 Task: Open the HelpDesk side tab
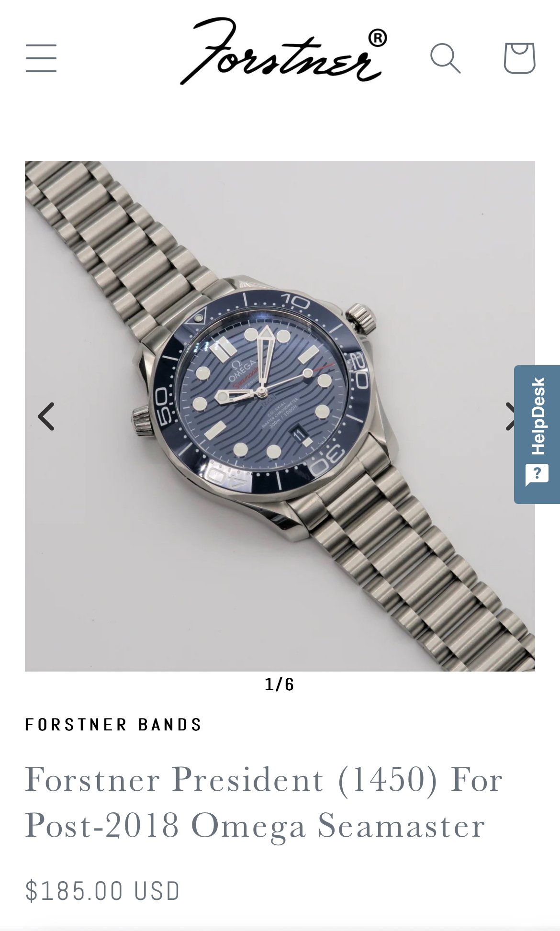[x=537, y=434]
